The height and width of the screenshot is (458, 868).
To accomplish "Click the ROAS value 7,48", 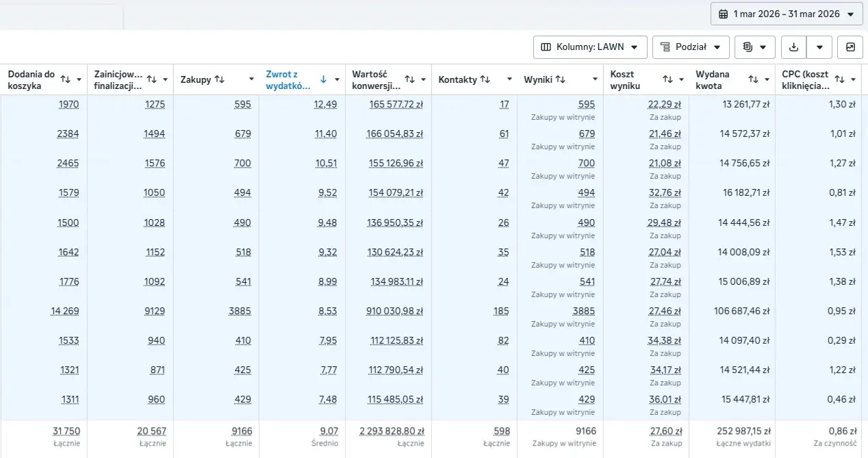I will click(327, 400).
